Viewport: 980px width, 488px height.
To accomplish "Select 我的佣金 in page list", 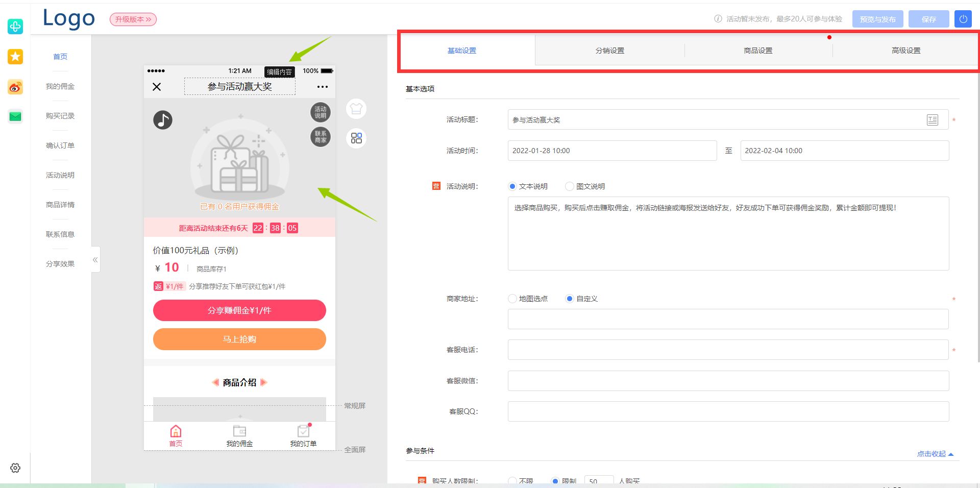I will click(x=60, y=86).
